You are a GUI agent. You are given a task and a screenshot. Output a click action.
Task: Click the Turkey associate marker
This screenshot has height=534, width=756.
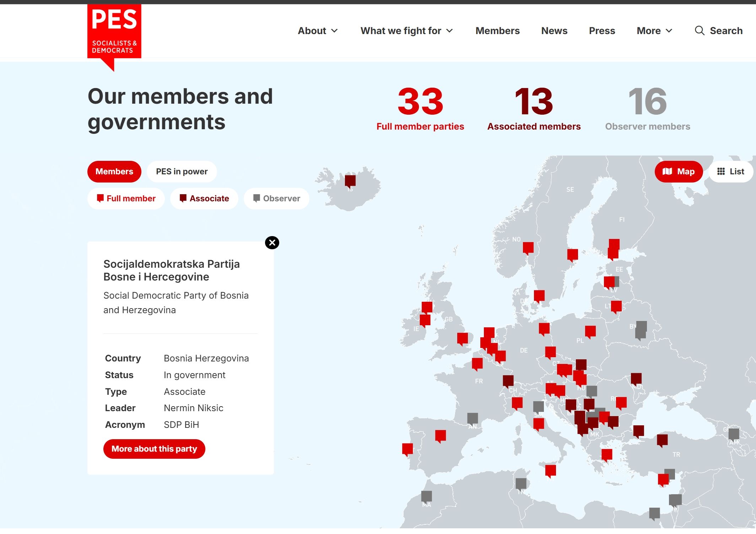(x=662, y=440)
